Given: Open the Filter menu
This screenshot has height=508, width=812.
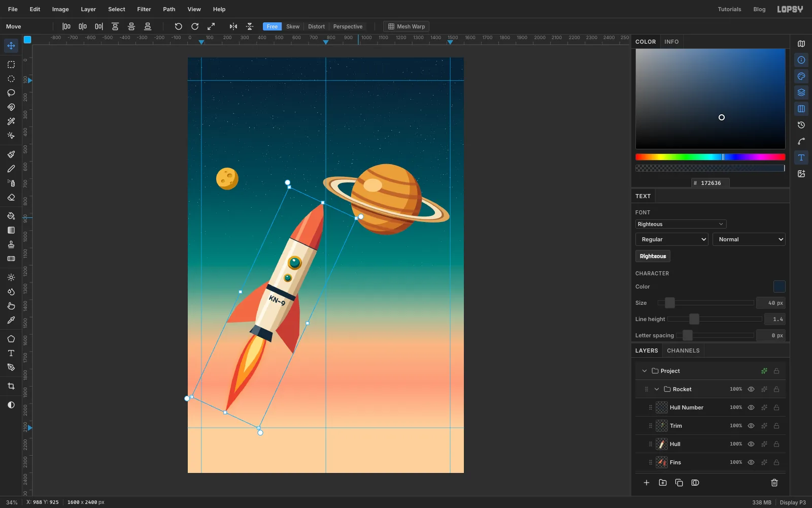Looking at the screenshot, I should coord(144,9).
